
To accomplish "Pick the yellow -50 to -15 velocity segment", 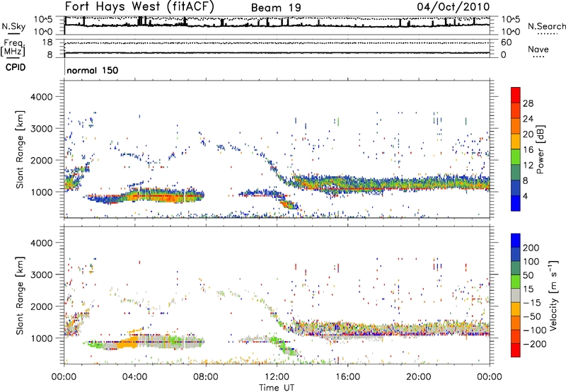I will [x=516, y=309].
